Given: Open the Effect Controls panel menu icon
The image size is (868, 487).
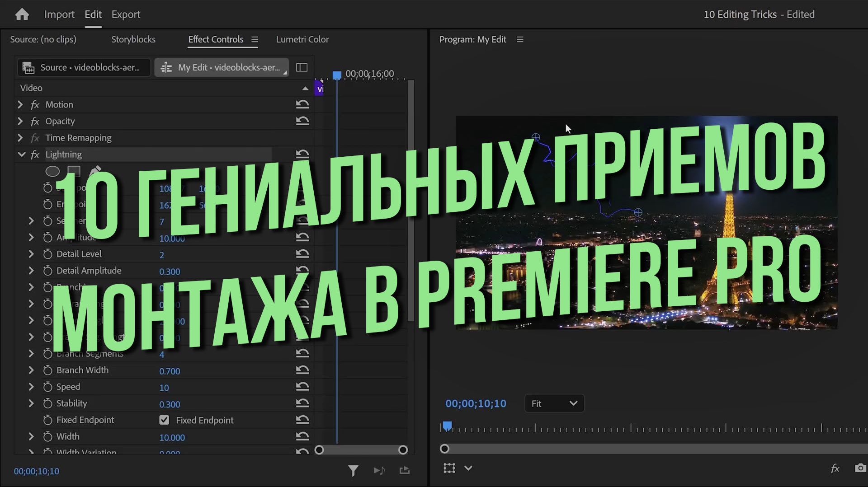Looking at the screenshot, I should 255,40.
